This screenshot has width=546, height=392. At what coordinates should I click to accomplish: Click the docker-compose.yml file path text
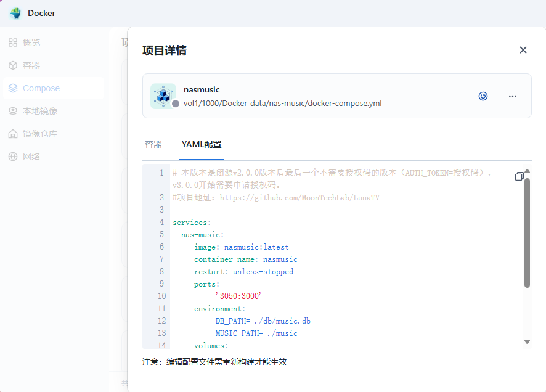[x=282, y=103]
